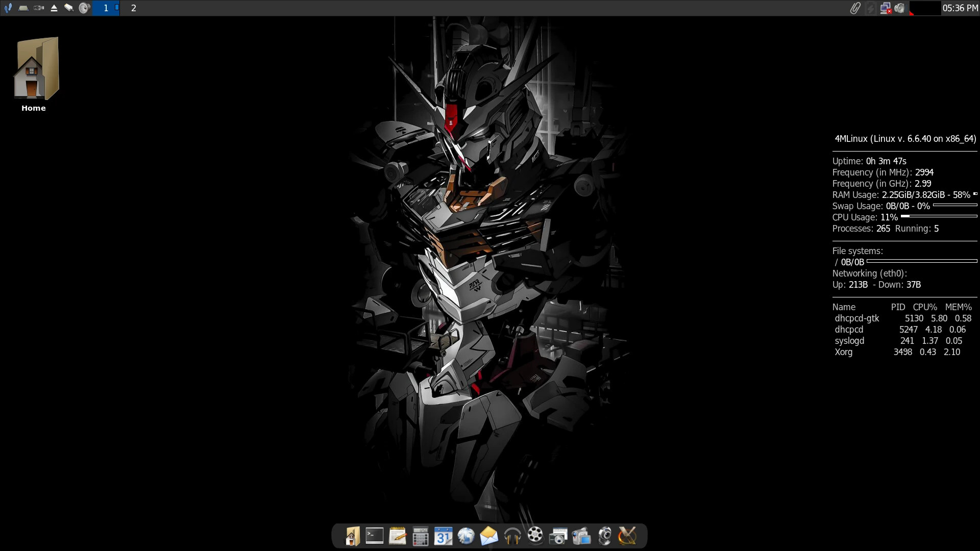Start the audio player headphones icon
This screenshot has height=551, width=980.
(x=511, y=536)
